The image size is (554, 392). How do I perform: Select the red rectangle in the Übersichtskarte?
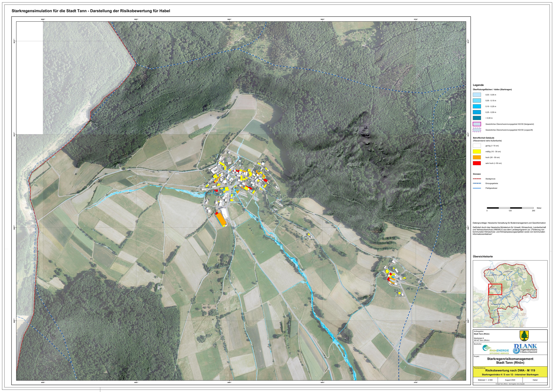pyautogui.click(x=495, y=289)
